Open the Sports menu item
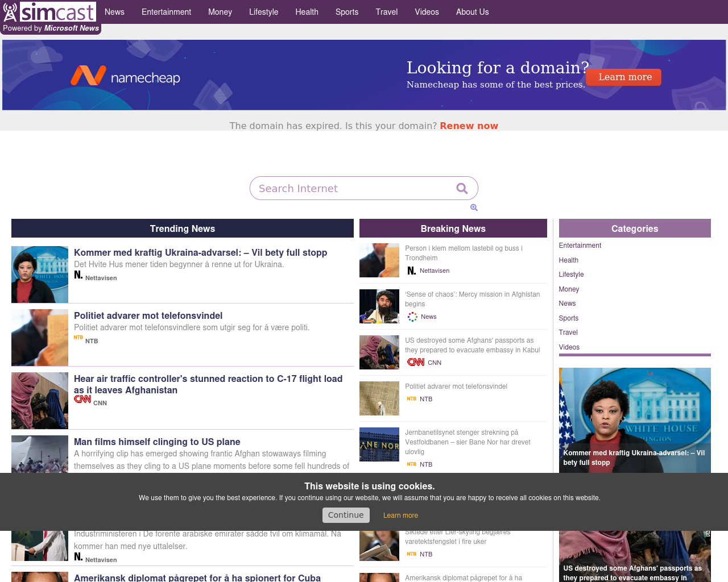 347,12
